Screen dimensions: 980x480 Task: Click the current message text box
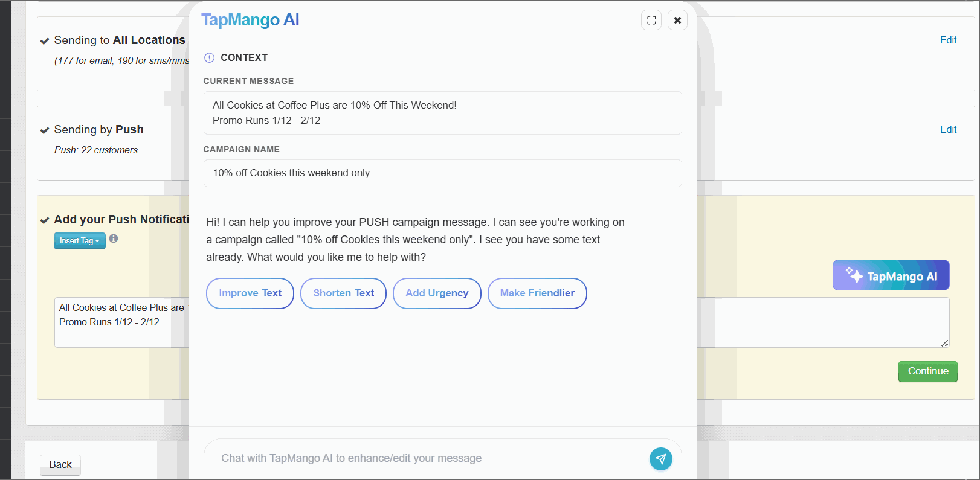[443, 113]
